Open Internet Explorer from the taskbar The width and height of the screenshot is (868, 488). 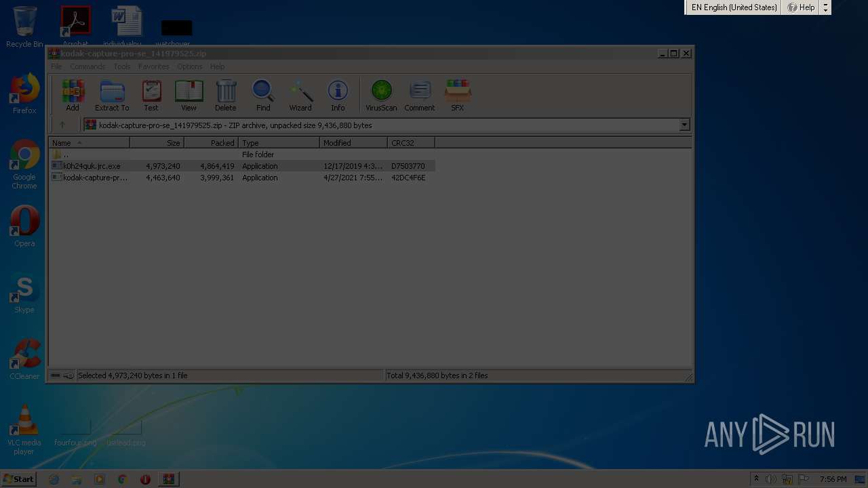click(54, 479)
